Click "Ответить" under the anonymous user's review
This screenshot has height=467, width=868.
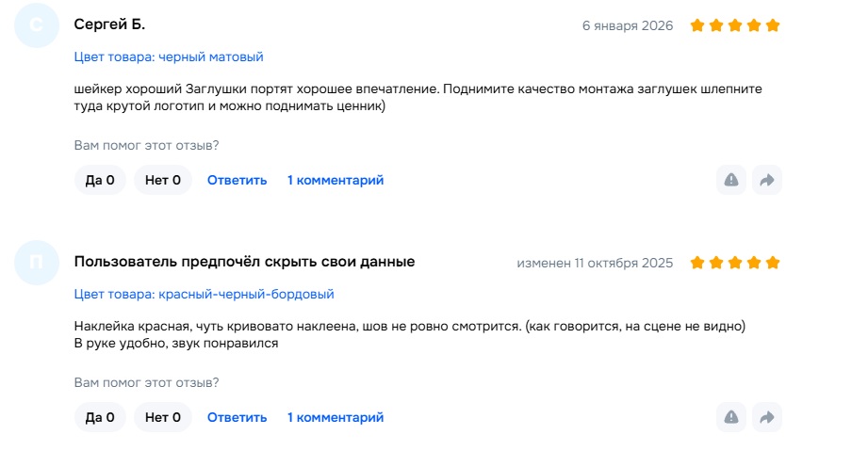click(237, 417)
